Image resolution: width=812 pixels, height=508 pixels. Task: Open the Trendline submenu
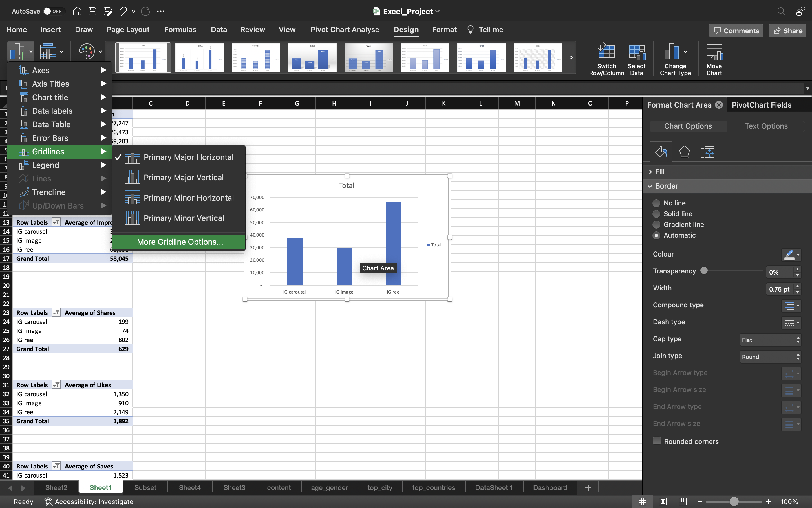pyautogui.click(x=60, y=192)
